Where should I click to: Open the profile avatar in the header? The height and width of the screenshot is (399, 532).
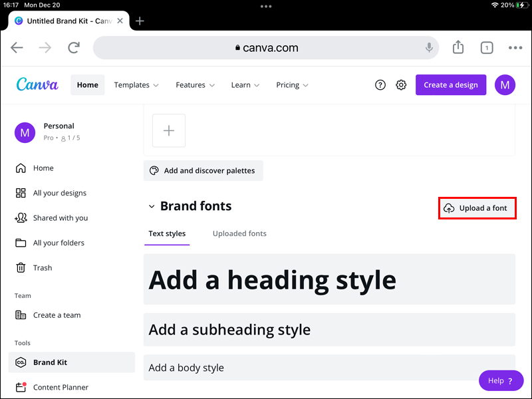tap(505, 85)
